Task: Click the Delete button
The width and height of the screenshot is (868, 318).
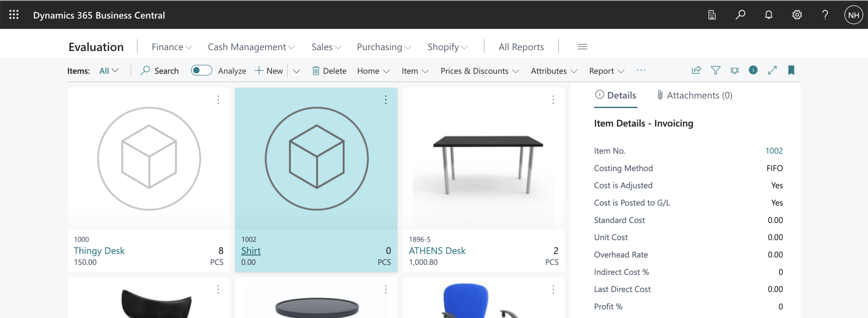Action: (330, 71)
